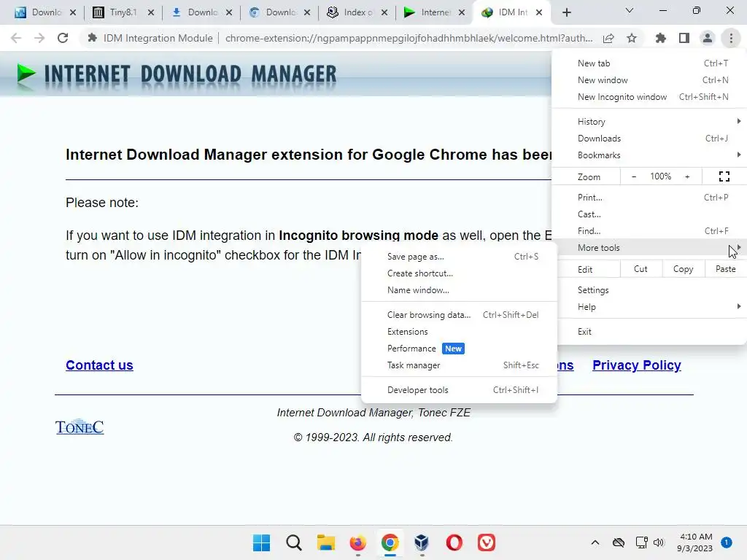Image resolution: width=747 pixels, height=560 pixels.
Task: Open Developer tools from submenu
Action: coord(460,389)
